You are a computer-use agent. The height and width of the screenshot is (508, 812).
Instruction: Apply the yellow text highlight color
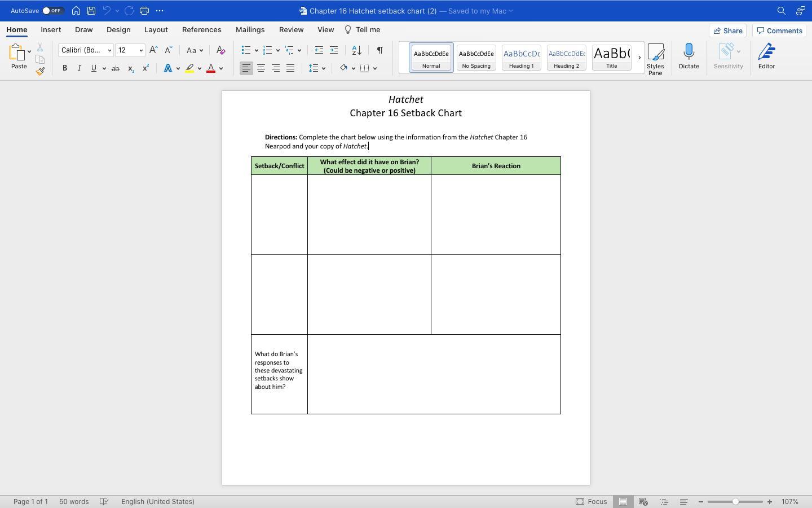(x=189, y=68)
